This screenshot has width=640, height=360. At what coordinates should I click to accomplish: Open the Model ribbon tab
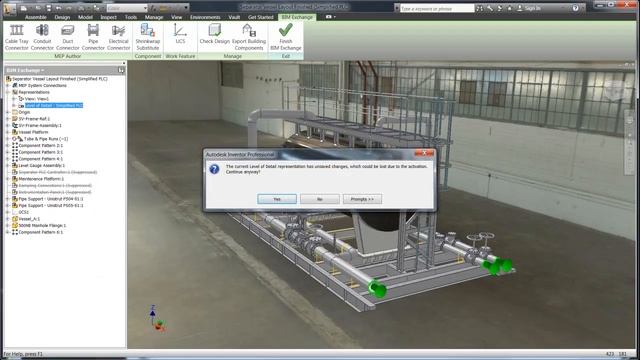(x=85, y=17)
